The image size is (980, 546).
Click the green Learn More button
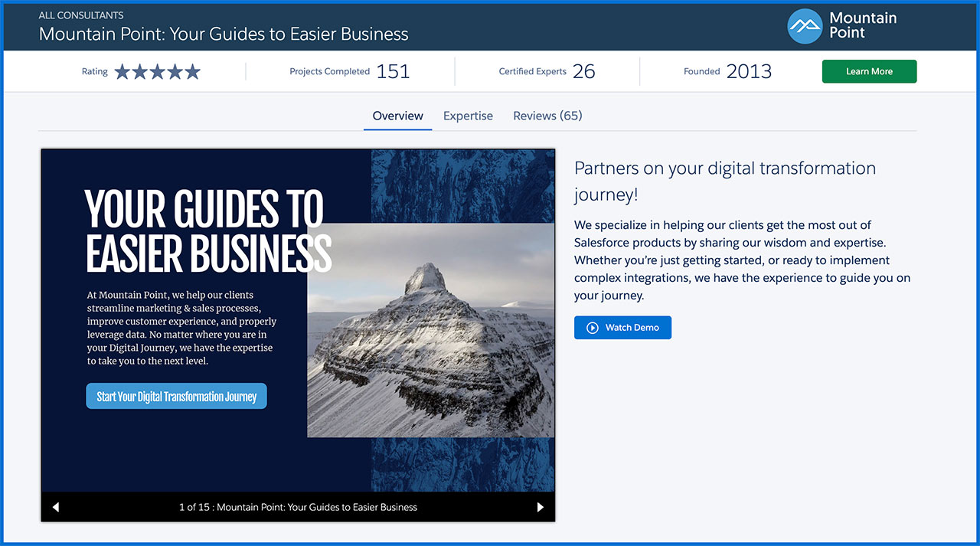(x=869, y=71)
